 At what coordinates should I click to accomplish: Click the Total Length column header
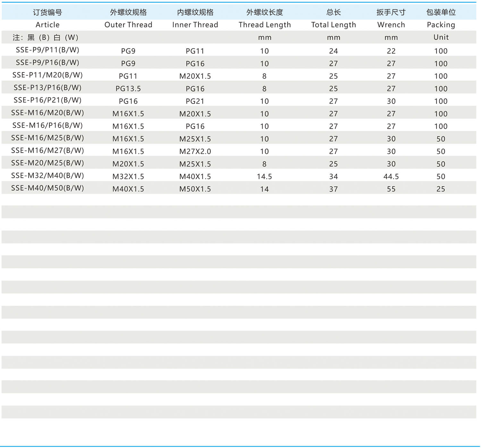pyautogui.click(x=333, y=25)
